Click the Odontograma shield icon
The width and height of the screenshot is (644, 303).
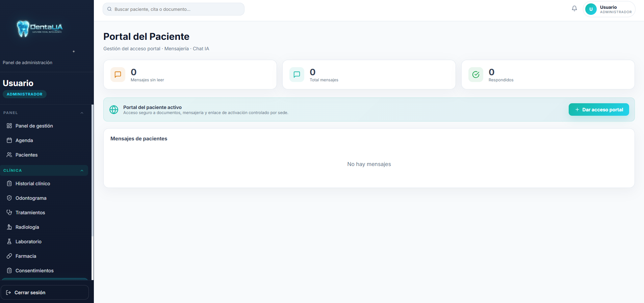9,198
